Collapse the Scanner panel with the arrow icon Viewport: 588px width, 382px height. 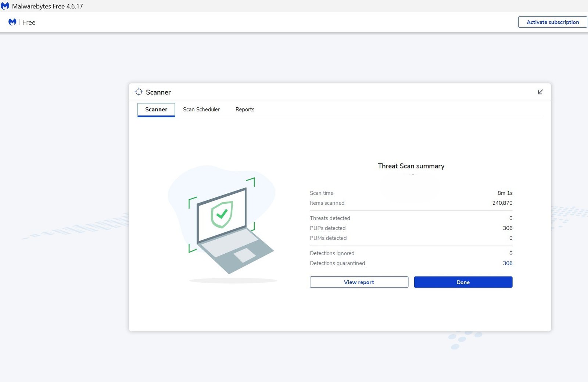[x=540, y=92]
